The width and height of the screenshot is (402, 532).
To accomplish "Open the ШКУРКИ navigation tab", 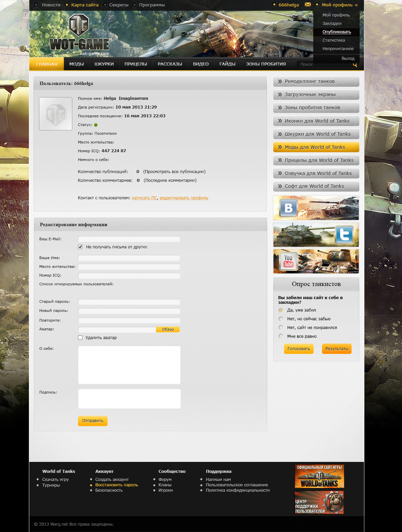I will click(x=104, y=64).
